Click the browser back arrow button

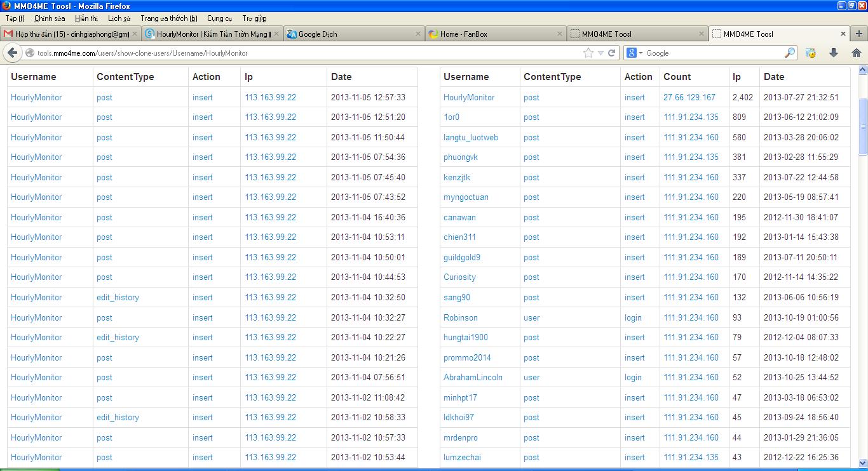12,53
